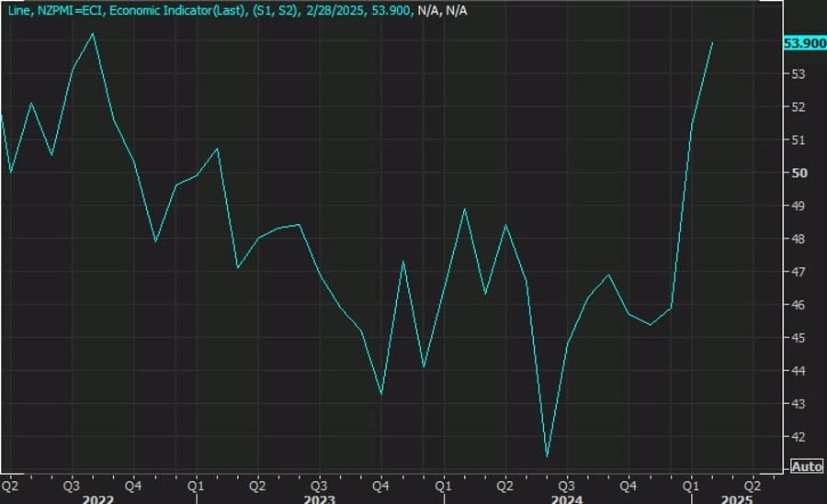Click the Auto scale button
827x504 pixels.
[x=807, y=466]
